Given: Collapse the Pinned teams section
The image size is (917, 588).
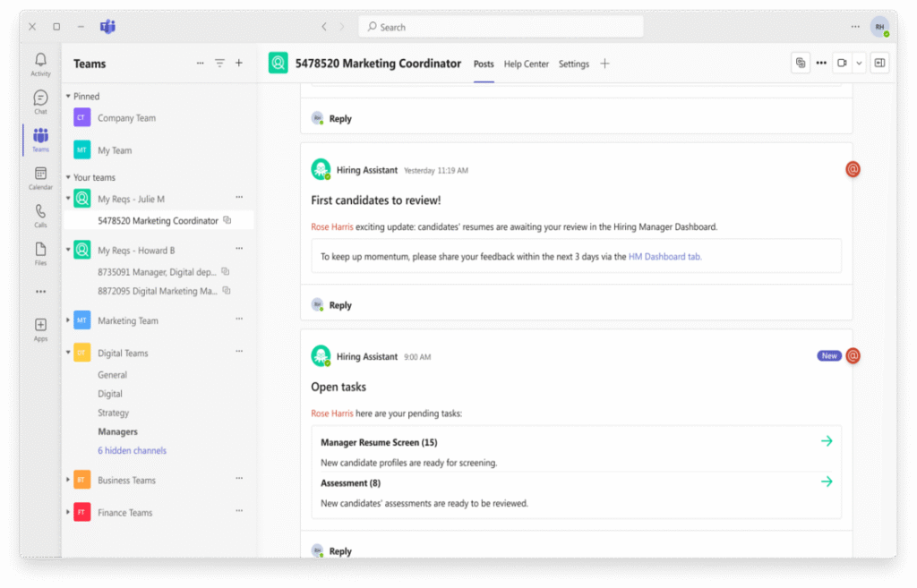Looking at the screenshot, I should pos(68,97).
